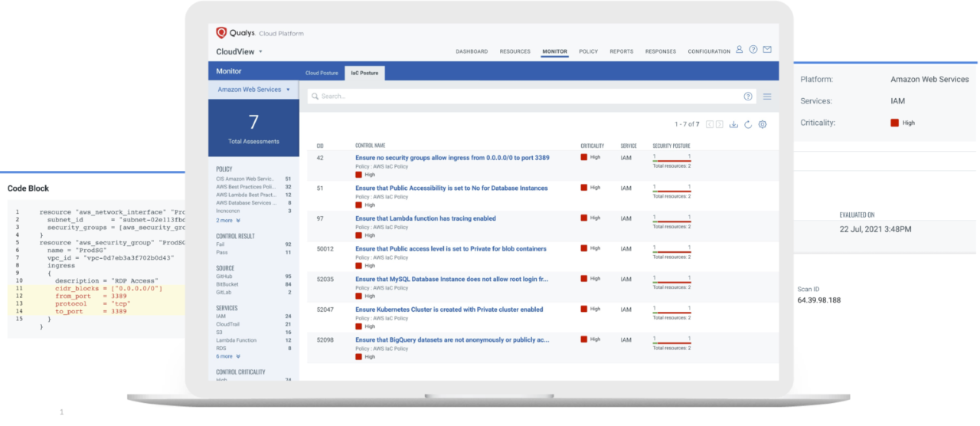Click the help icon inside search bar

748,97
